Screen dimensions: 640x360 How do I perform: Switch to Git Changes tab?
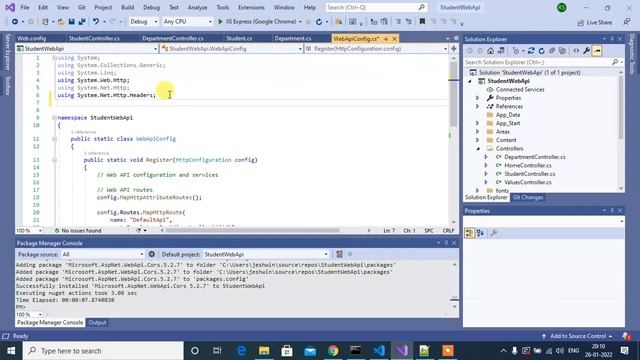(x=528, y=198)
